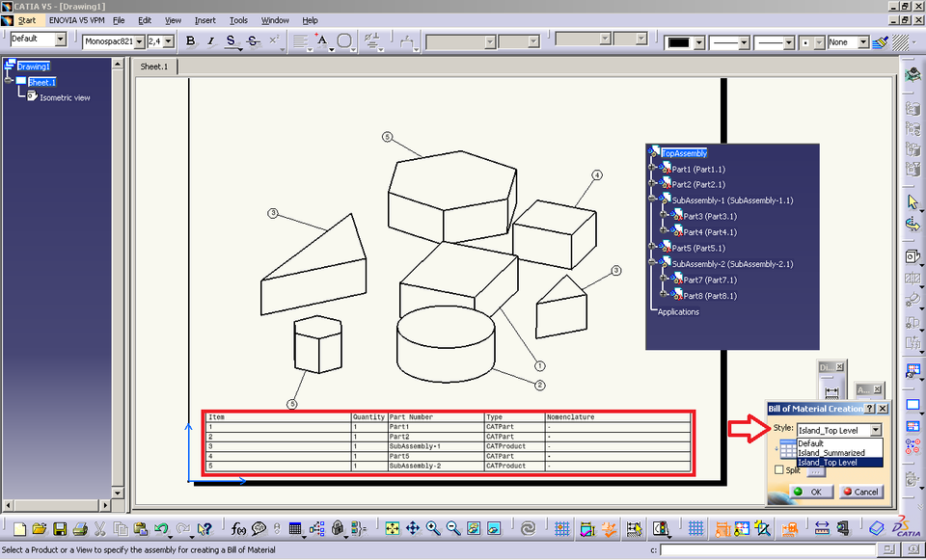This screenshot has width=926, height=560.
Task: Click the Fit All In icon
Action: 393,528
